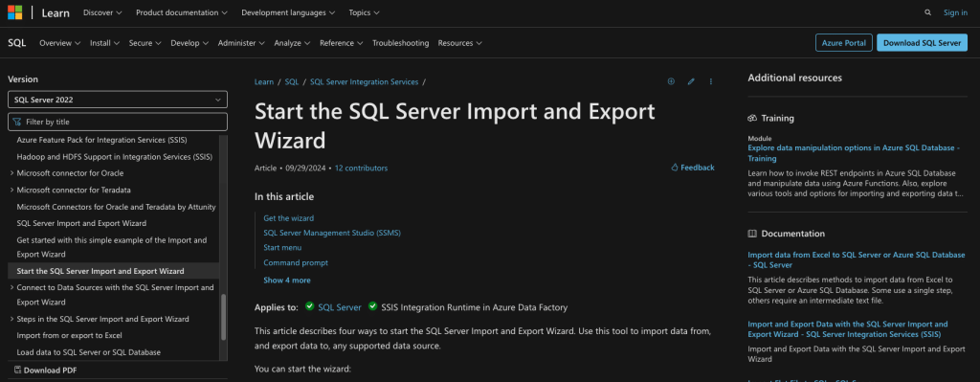
Task: Jump to SQL Server Management Studio (SSMS) section
Action: point(332,233)
